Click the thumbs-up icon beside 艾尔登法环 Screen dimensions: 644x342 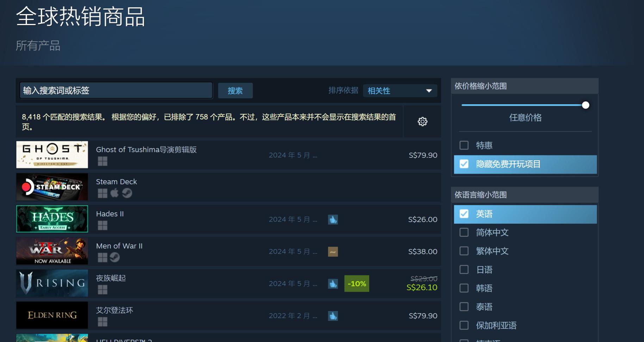coord(333,316)
